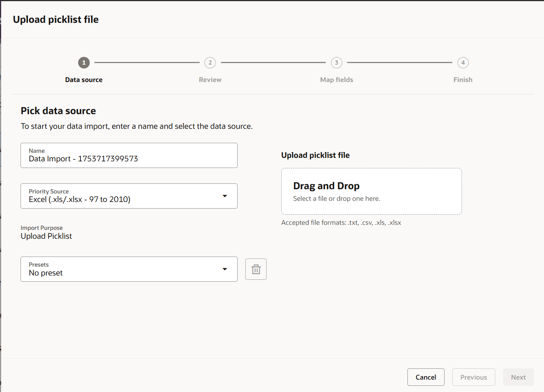Click the step 1 circle indicator
The image size is (544, 392).
84,63
